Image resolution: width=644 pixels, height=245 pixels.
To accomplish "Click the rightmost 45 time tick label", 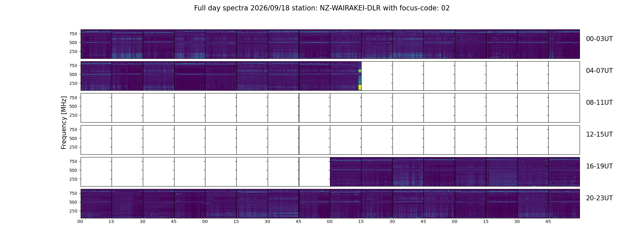I will coord(548,221).
